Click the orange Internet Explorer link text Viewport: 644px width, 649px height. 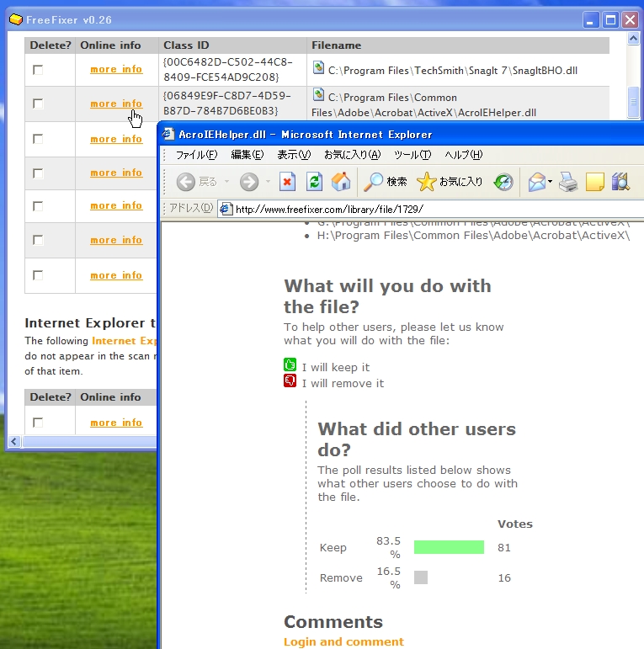tap(124, 341)
